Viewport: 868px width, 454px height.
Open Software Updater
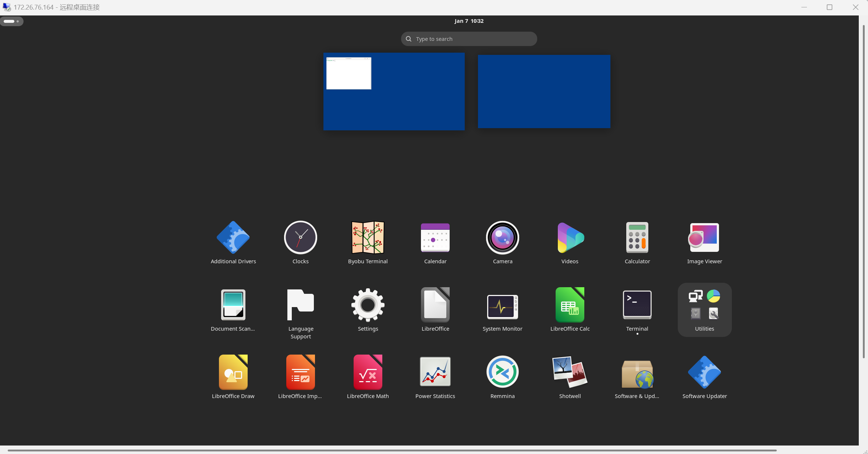pos(704,372)
